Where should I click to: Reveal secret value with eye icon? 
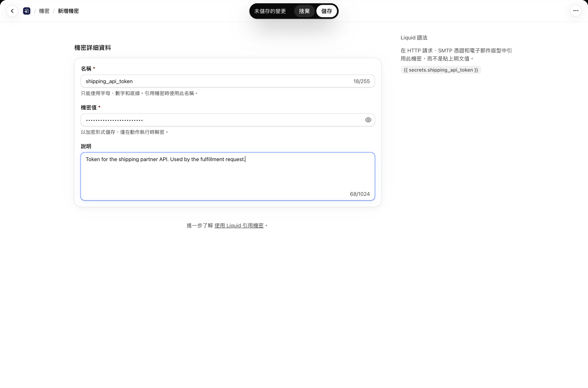(x=368, y=120)
